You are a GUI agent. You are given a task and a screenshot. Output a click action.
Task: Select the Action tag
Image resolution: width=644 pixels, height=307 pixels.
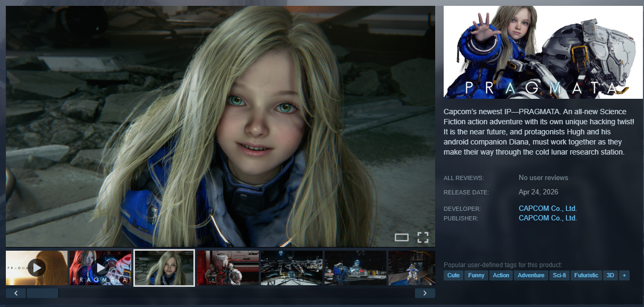tap(501, 275)
